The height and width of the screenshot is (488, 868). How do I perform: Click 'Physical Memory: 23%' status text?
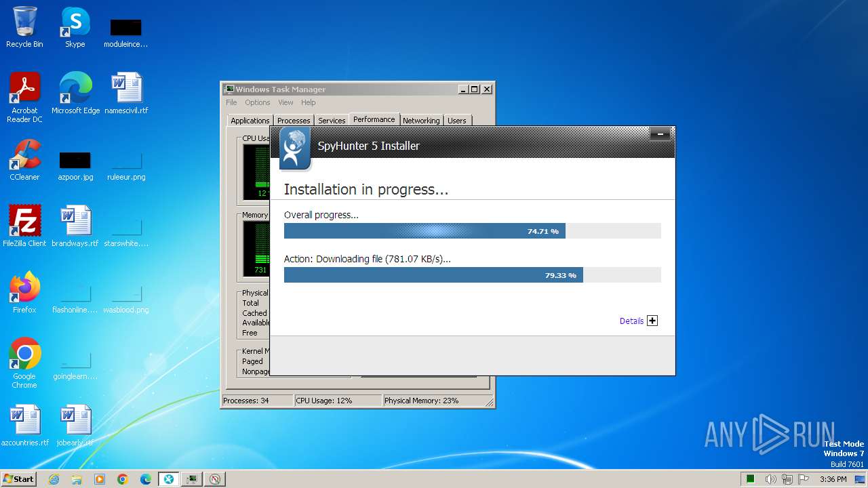click(421, 401)
